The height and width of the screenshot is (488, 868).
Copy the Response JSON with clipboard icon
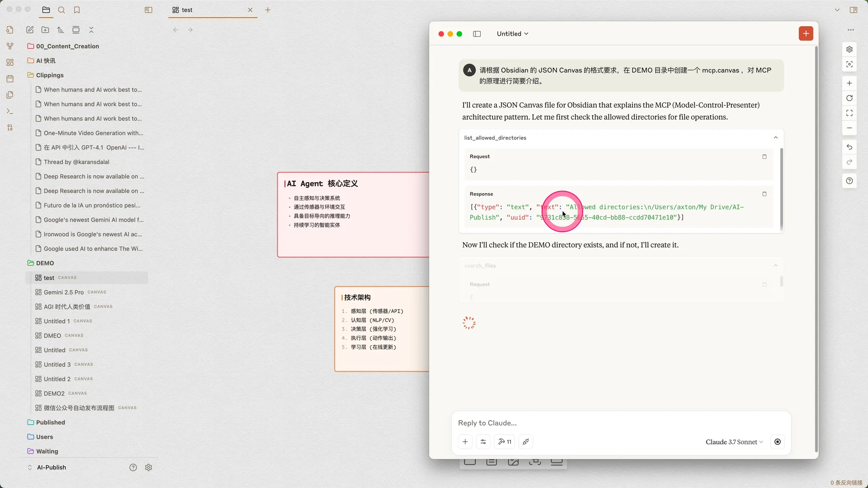[x=764, y=194]
